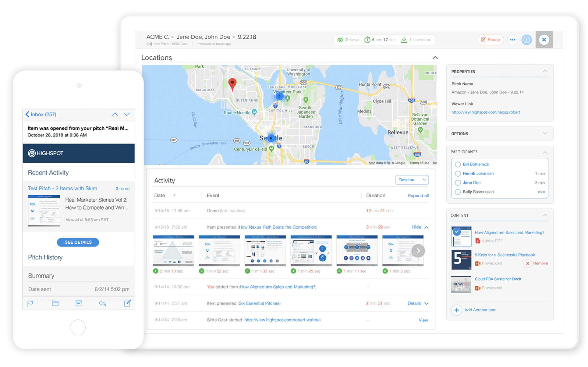Open the Timeline dropdown

coord(412,180)
